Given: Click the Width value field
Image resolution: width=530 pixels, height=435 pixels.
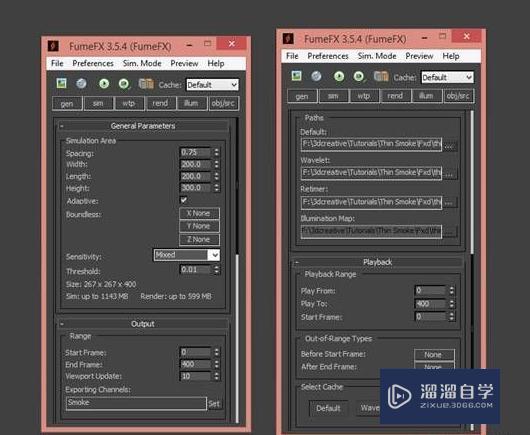Looking at the screenshot, I should 196,164.
